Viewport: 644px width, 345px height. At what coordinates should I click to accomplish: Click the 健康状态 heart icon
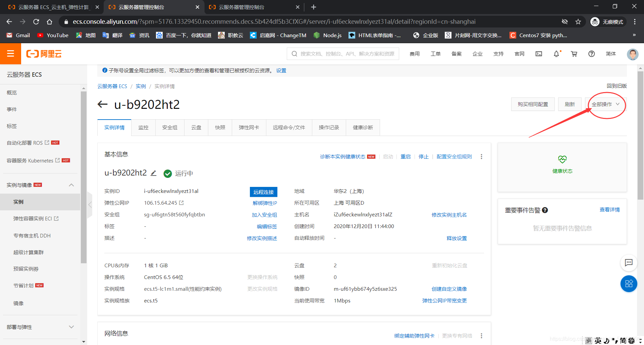click(x=562, y=159)
